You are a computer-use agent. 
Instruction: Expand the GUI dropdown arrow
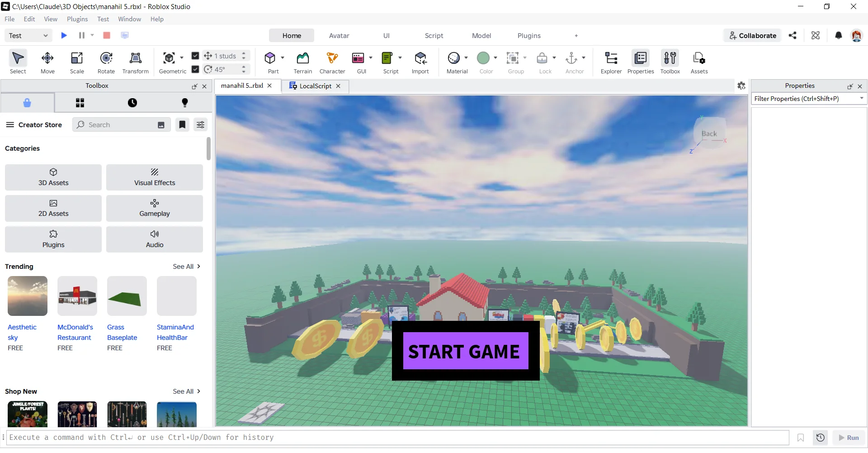[x=371, y=57]
